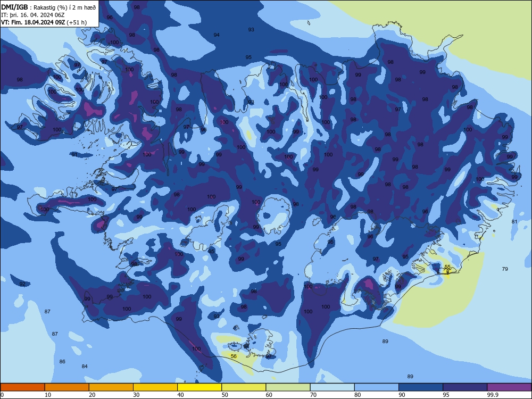Pick the purple above-99.9 legend swatch
The width and height of the screenshot is (532, 399).
[x=509, y=387]
